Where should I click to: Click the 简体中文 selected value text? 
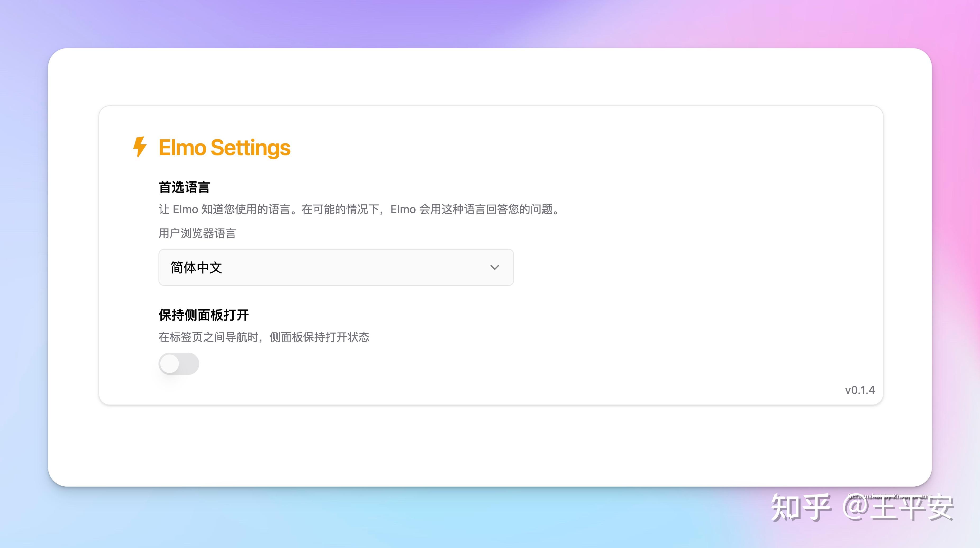(196, 268)
